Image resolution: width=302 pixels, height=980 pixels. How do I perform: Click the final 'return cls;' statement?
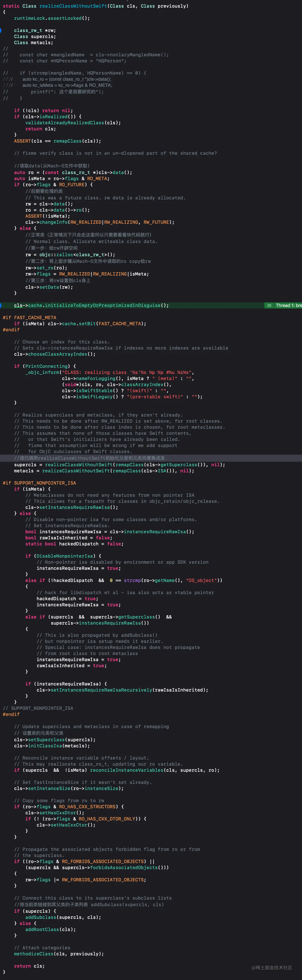pyautogui.click(x=29, y=966)
